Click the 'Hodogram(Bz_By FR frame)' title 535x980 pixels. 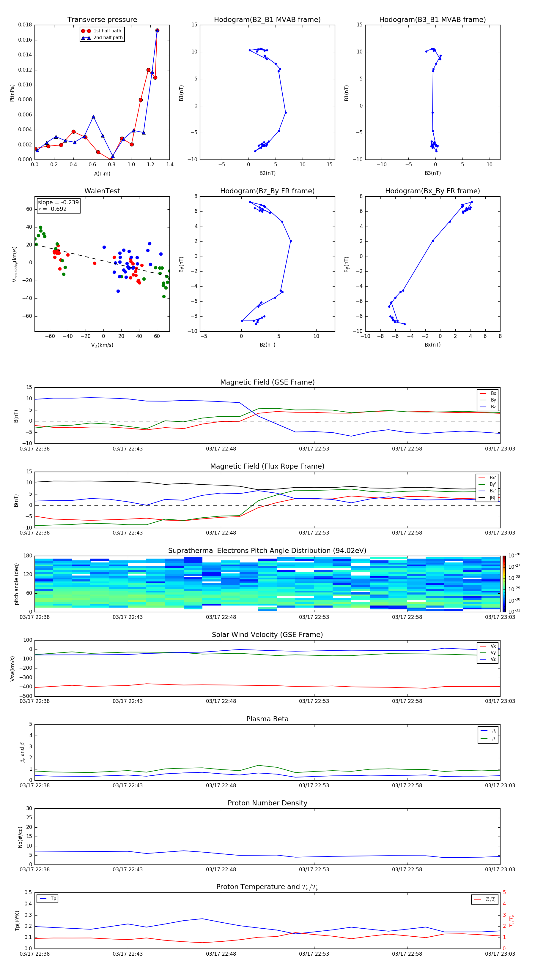click(x=267, y=191)
